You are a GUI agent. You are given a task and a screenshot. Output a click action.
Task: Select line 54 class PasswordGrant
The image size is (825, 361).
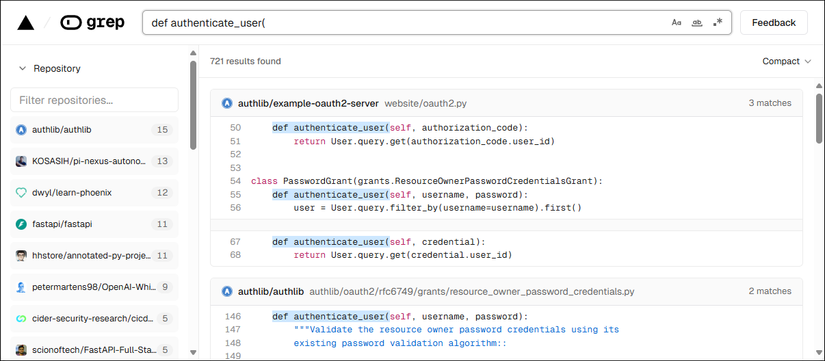pos(426,181)
